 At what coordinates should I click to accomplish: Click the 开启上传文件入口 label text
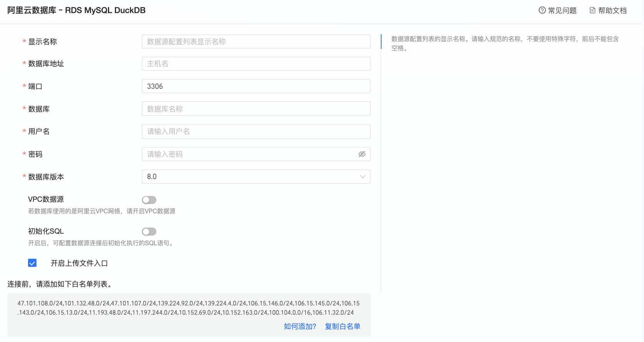tap(79, 263)
